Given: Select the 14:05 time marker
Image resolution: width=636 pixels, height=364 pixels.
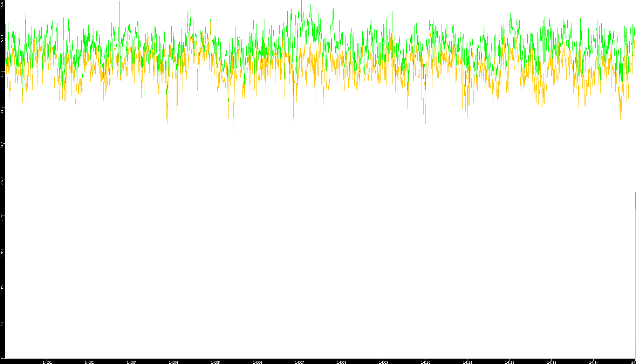Looking at the screenshot, I should tap(215, 362).
